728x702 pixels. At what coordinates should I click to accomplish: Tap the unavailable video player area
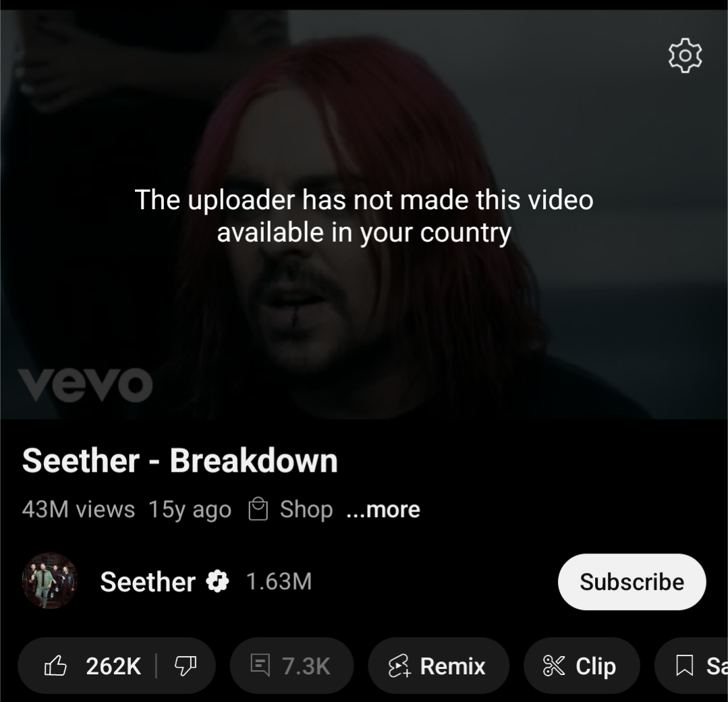click(x=364, y=215)
